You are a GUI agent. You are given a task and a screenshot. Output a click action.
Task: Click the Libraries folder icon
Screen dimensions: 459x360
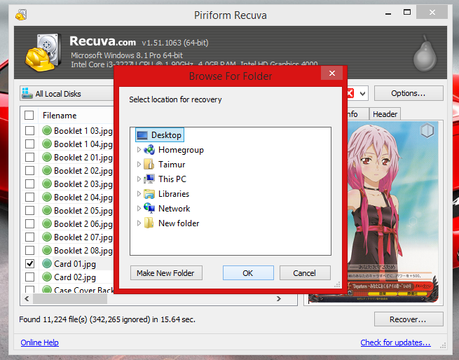[149, 194]
